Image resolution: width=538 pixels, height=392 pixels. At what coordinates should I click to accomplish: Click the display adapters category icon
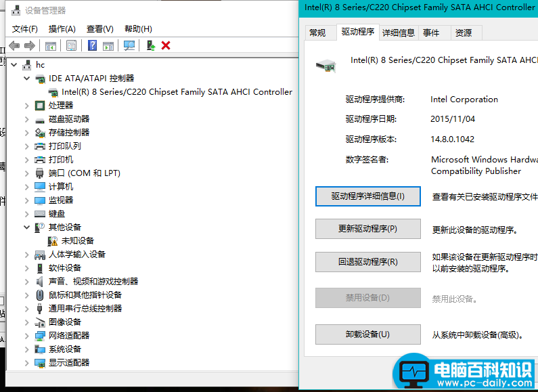(40, 363)
